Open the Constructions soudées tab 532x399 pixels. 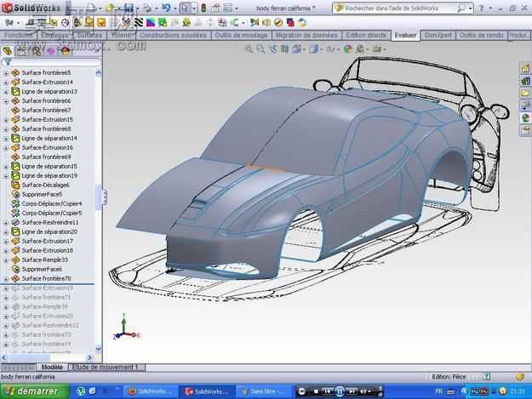(173, 35)
